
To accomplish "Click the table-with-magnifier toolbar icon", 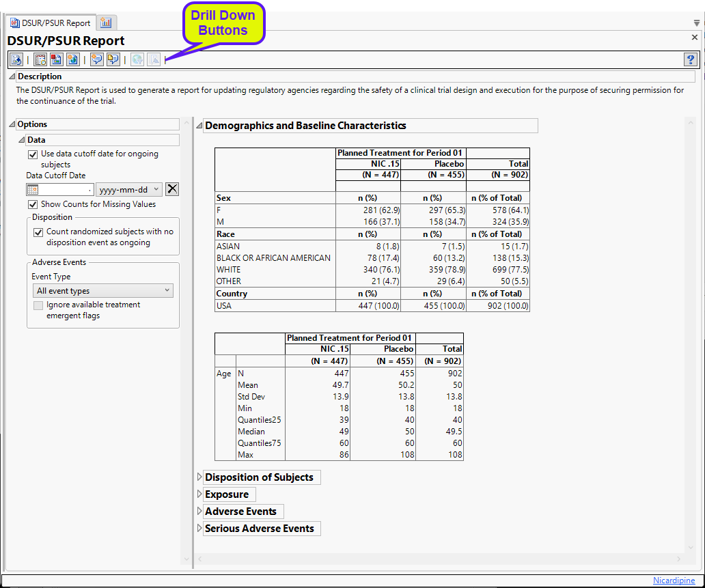I will click(x=40, y=59).
